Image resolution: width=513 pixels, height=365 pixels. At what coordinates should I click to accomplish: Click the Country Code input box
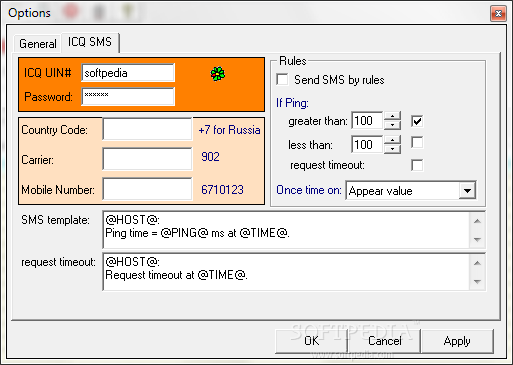pos(147,129)
